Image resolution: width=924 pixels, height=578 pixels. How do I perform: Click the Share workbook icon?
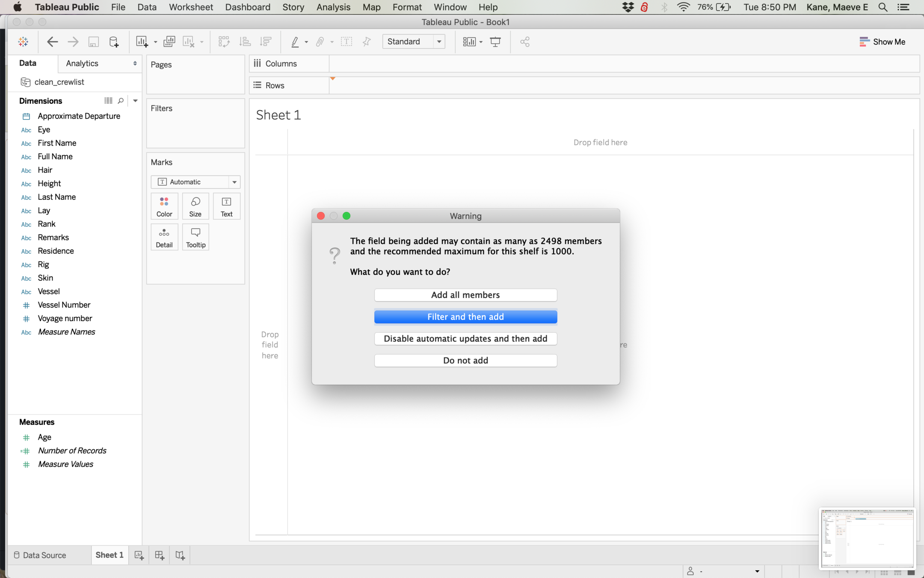tap(525, 42)
